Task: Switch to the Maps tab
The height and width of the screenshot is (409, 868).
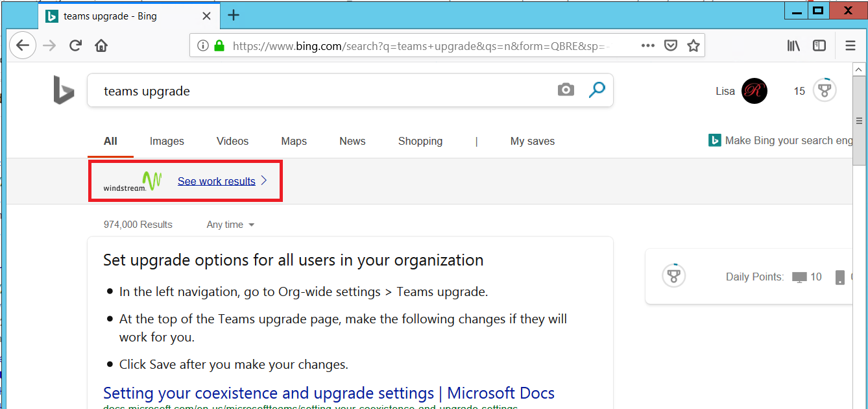Action: pyautogui.click(x=294, y=141)
